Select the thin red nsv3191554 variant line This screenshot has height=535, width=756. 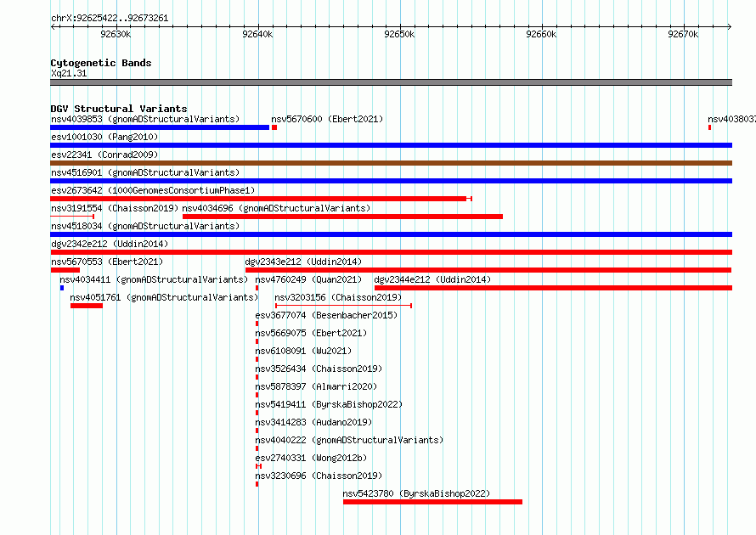tap(72, 217)
